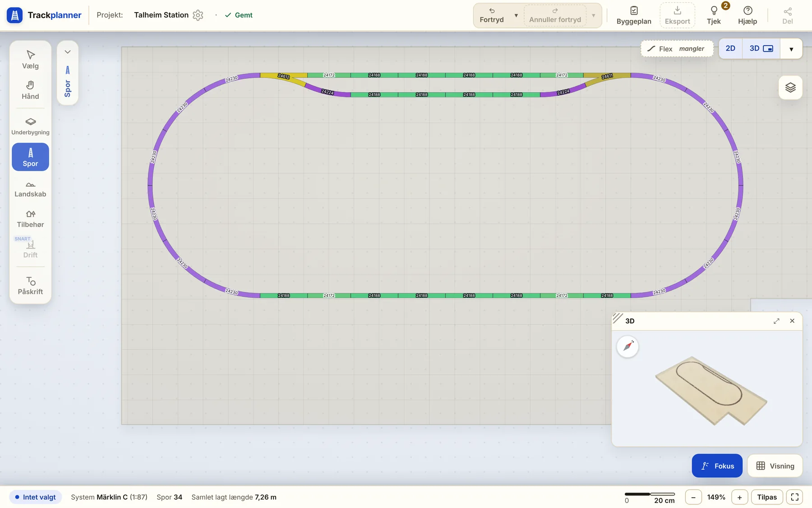
Task: Close the 3D preview panel
Action: [x=792, y=321]
